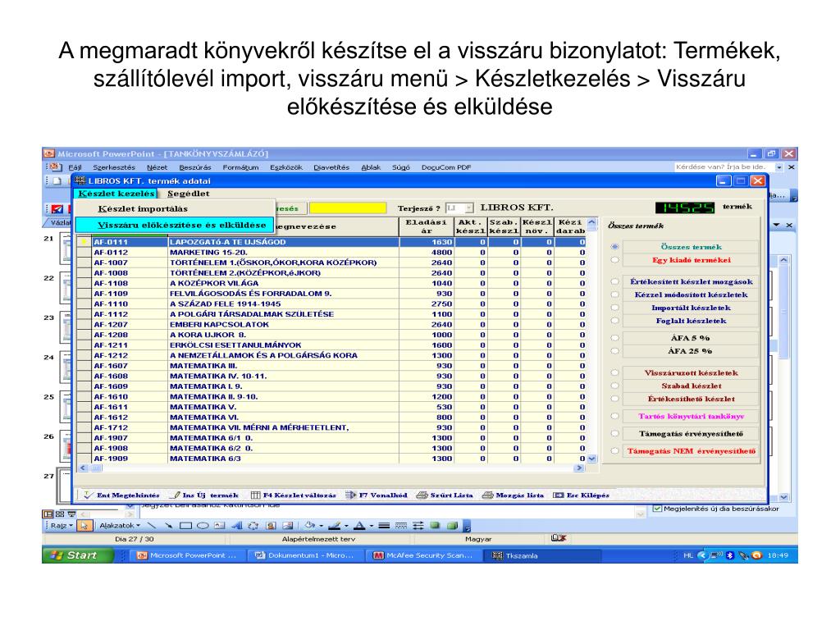
Task: Click the product table horizontal scrollbar
Action: 331,468
